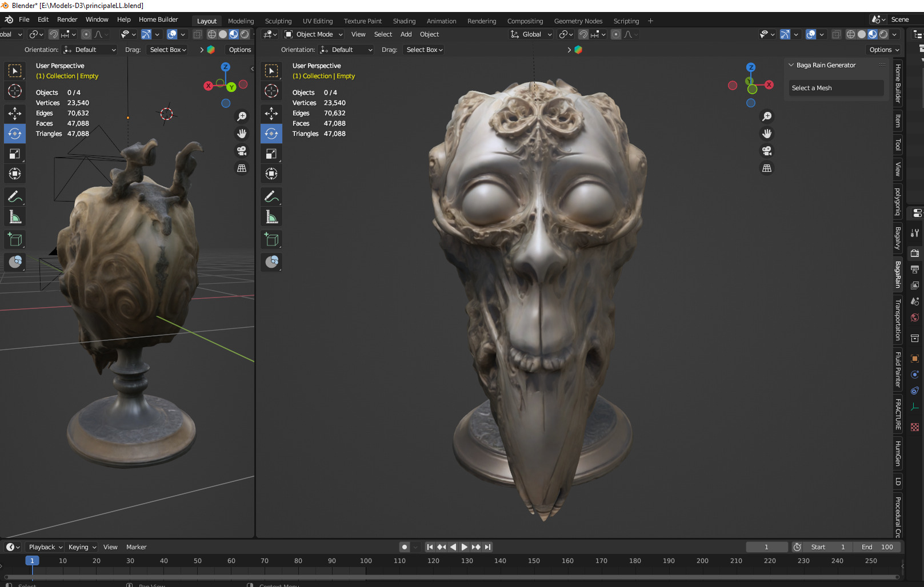
Task: Switch right viewport to solid shading
Action: click(862, 34)
